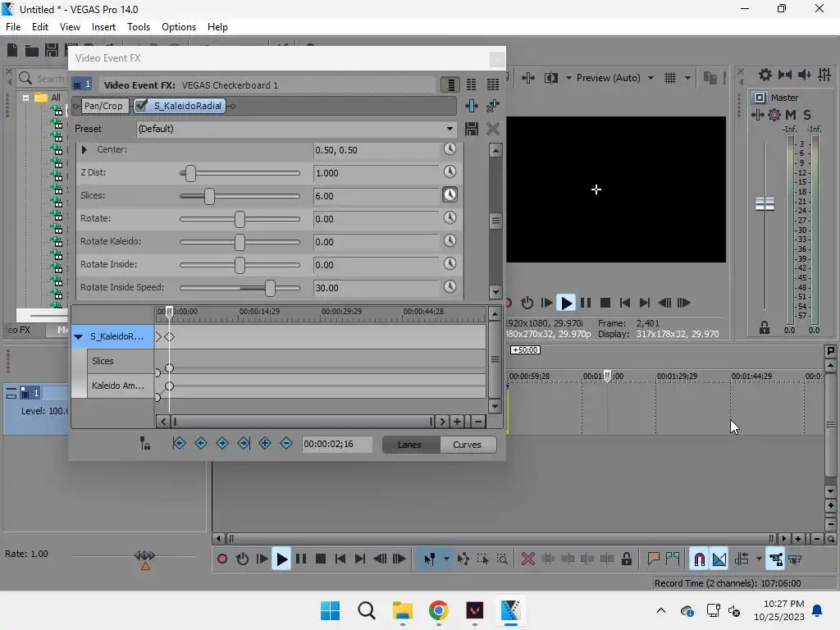Image resolution: width=840 pixels, height=630 pixels.
Task: Select the Pan/Crop plug-in button
Action: click(x=103, y=106)
